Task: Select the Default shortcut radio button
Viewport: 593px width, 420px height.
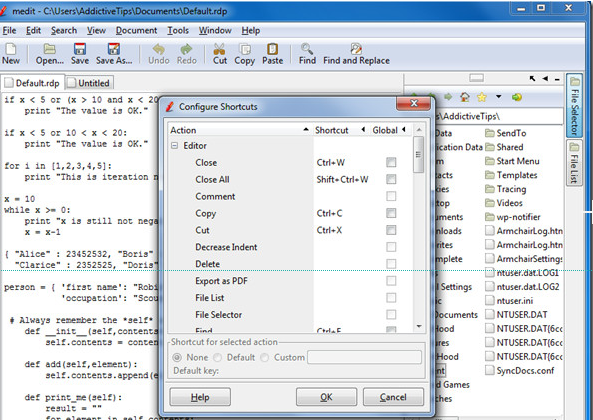Action: pos(217,357)
